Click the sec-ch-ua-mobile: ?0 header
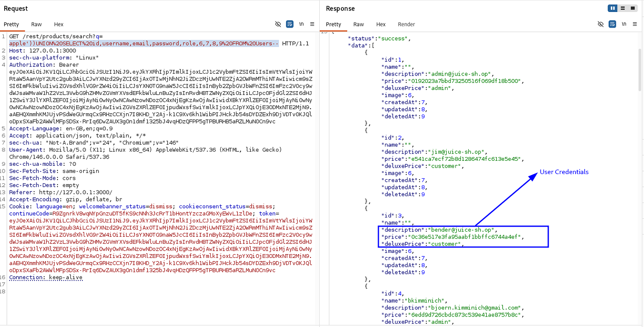This screenshot has height=327, width=644. [42, 164]
